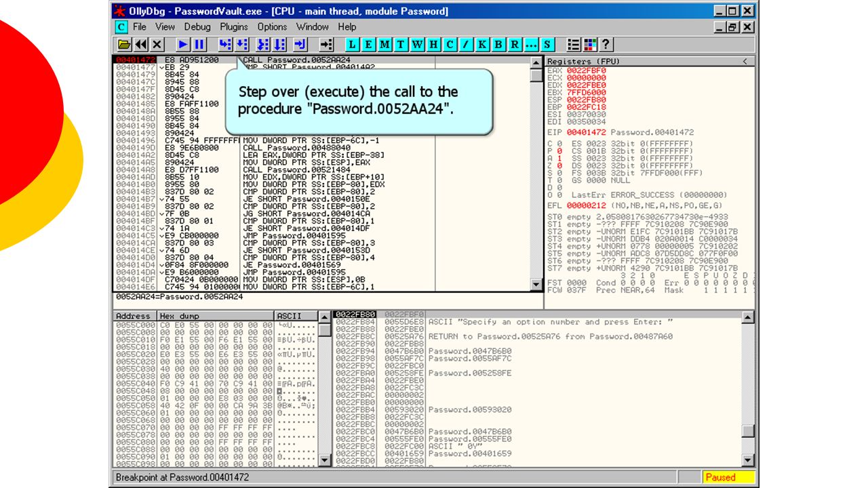Open the Window menu
The height and width of the screenshot is (488, 868).
(313, 27)
